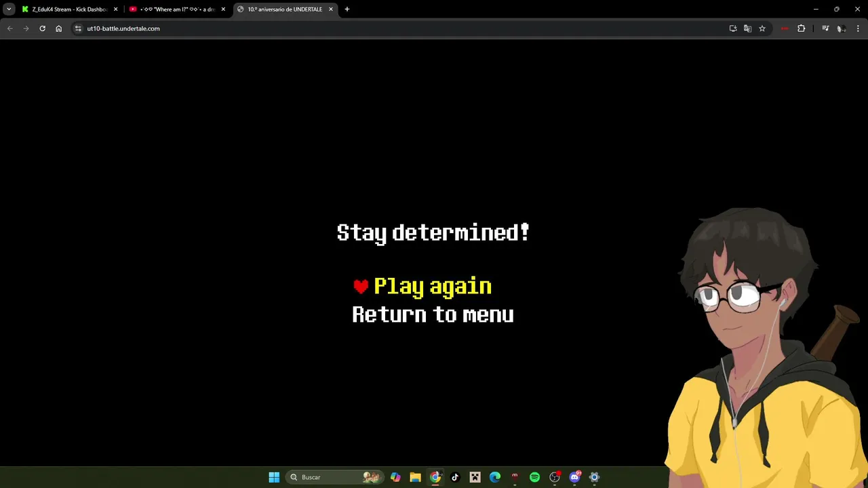Go forward in browser history
This screenshot has width=868, height=488.
(x=26, y=28)
